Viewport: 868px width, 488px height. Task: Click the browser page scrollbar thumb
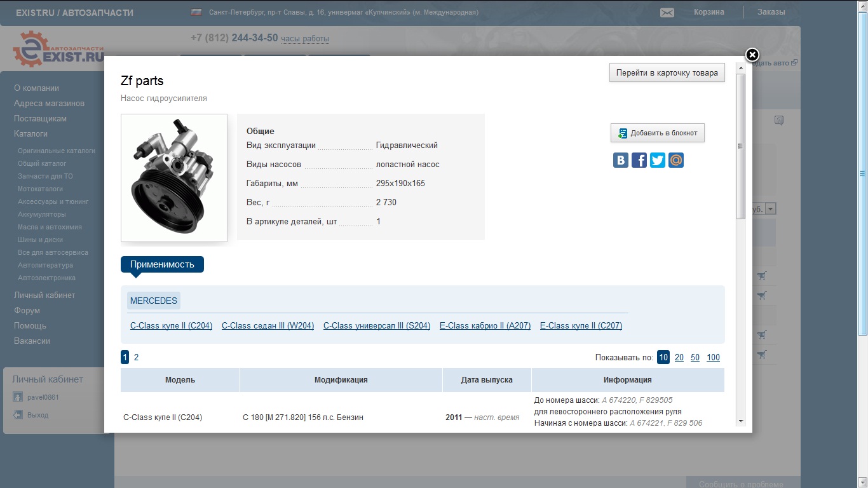(x=863, y=173)
